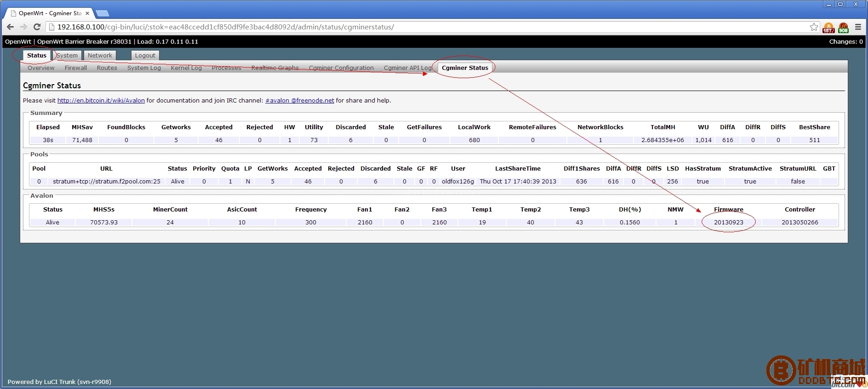This screenshot has width=868, height=389.
Task: Go forward with the browser forward arrow
Action: click(x=23, y=27)
